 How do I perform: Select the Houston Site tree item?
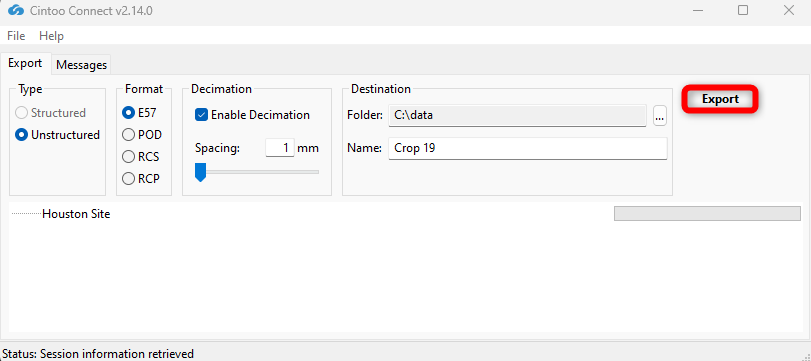[76, 214]
